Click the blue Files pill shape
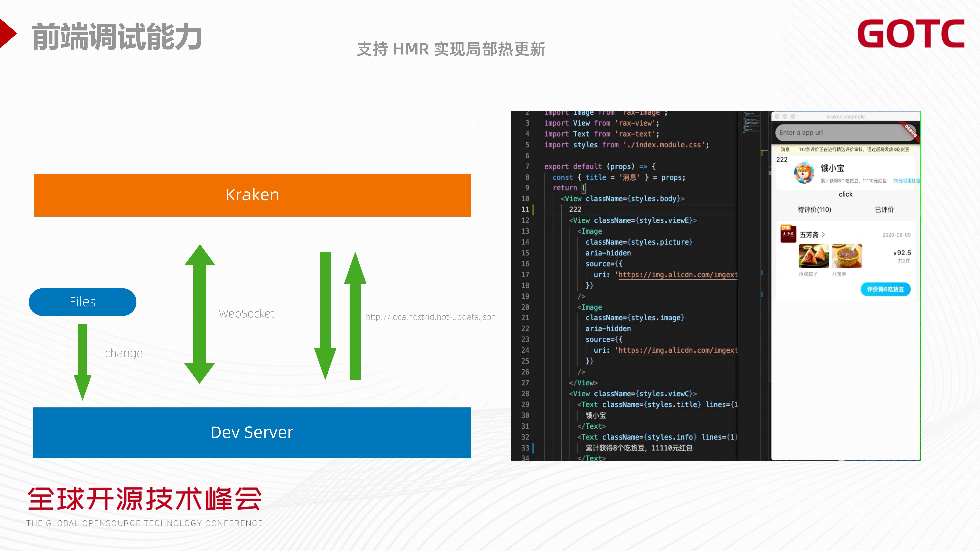 coord(83,302)
